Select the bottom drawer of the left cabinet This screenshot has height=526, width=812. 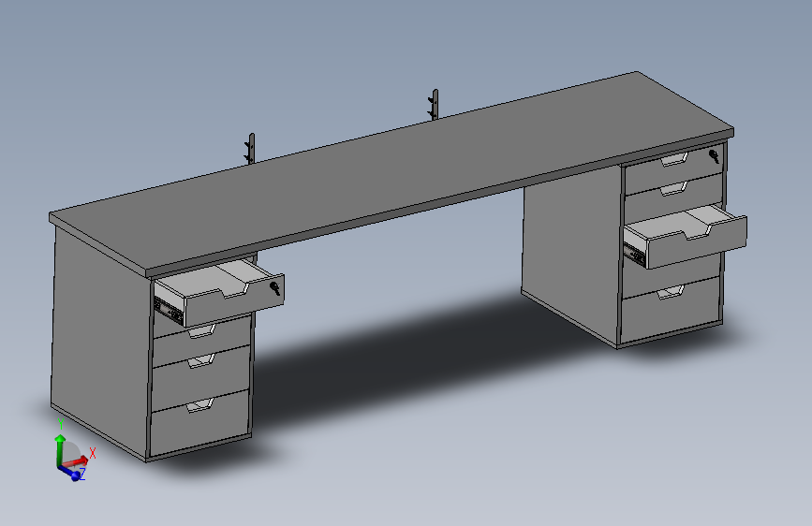[x=200, y=422]
